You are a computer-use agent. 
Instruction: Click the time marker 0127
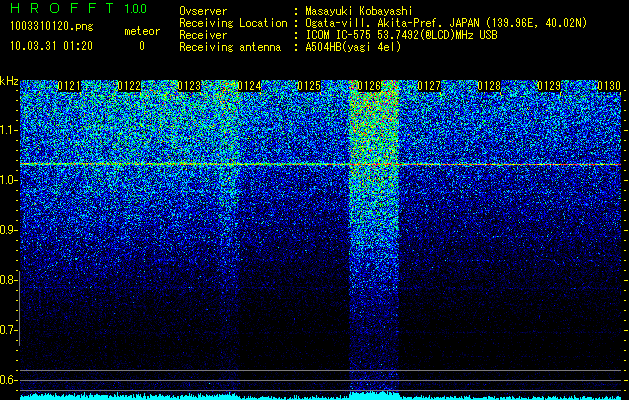[x=429, y=86]
